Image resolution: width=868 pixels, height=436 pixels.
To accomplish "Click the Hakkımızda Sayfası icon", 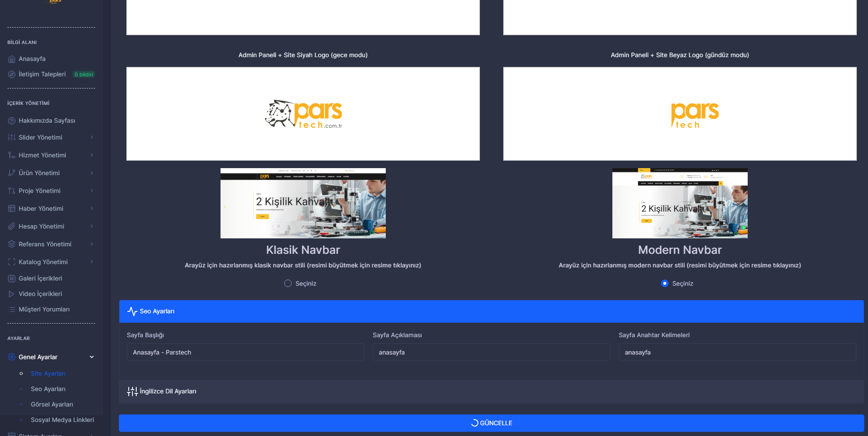I will pyautogui.click(x=12, y=121).
